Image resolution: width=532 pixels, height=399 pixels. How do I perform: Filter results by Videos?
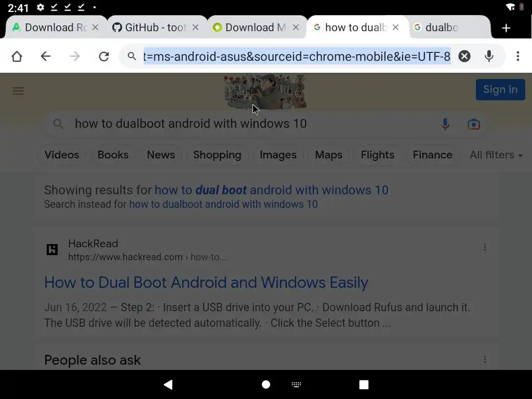pyautogui.click(x=62, y=155)
